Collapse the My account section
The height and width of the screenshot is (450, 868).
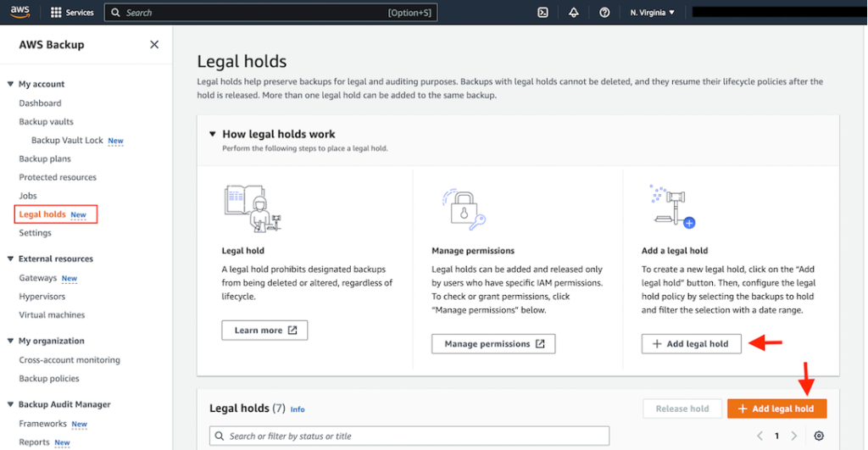(10, 84)
